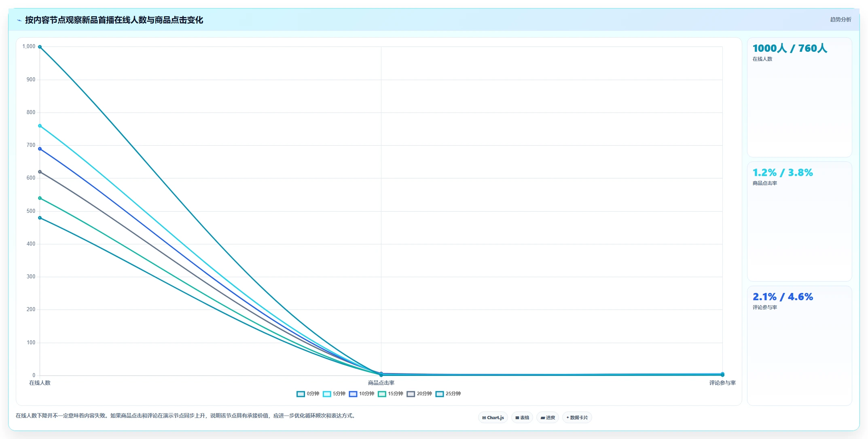Click the 在线人数 x-axis label
This screenshot has height=439, width=868.
(x=40, y=383)
